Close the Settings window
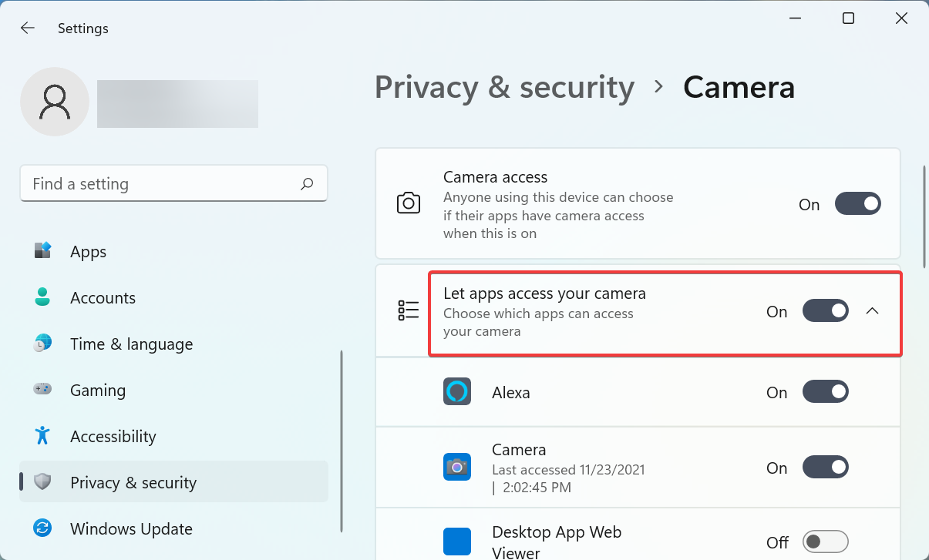The image size is (929, 560). (x=901, y=18)
